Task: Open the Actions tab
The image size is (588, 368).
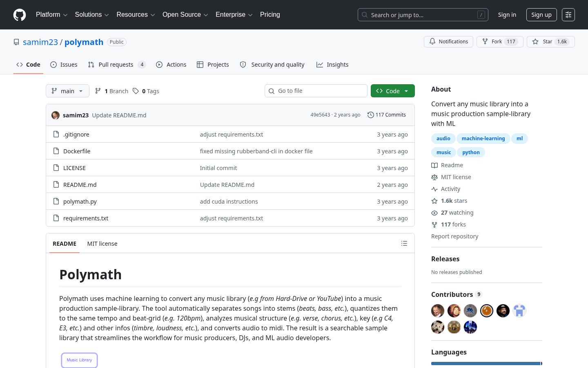Action: [171, 65]
